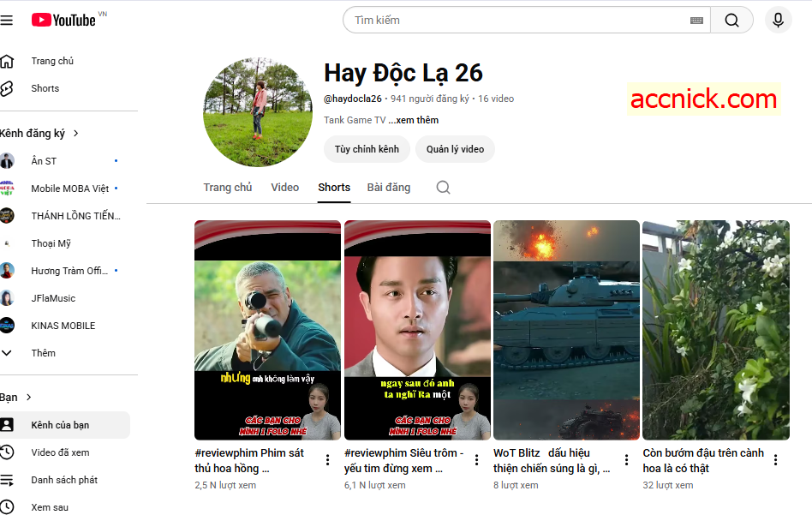Play the WoT Blitz tank short thumbnail
Screen dimensions: 812x515
coord(566,331)
